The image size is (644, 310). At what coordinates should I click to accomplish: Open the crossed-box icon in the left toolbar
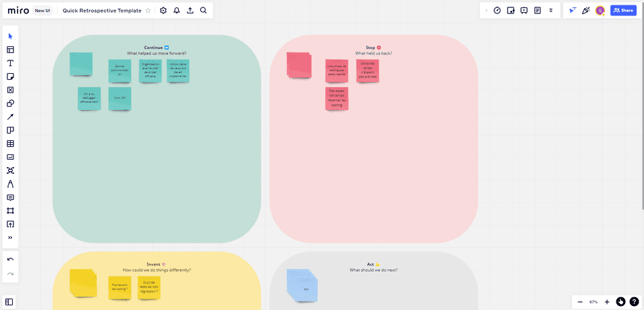pos(11,90)
